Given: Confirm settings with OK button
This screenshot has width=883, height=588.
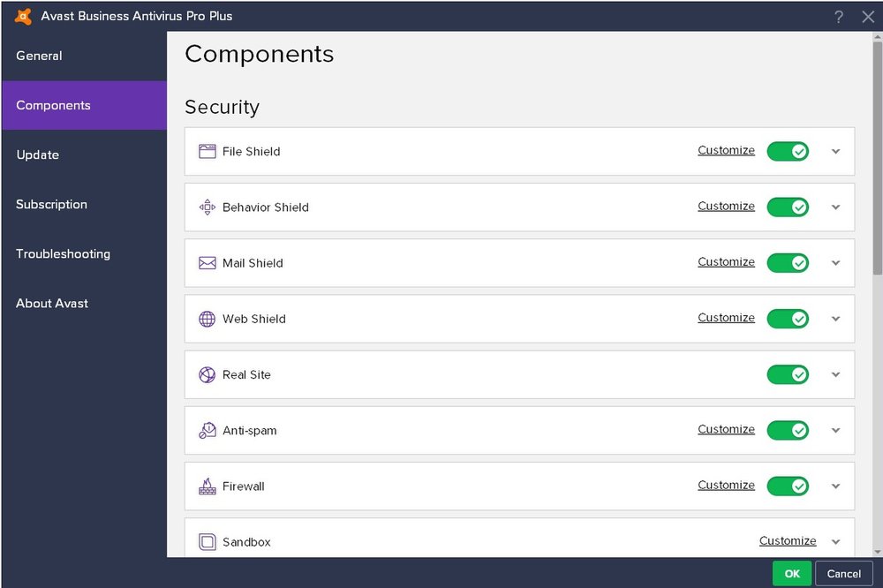Looking at the screenshot, I should 792,573.
